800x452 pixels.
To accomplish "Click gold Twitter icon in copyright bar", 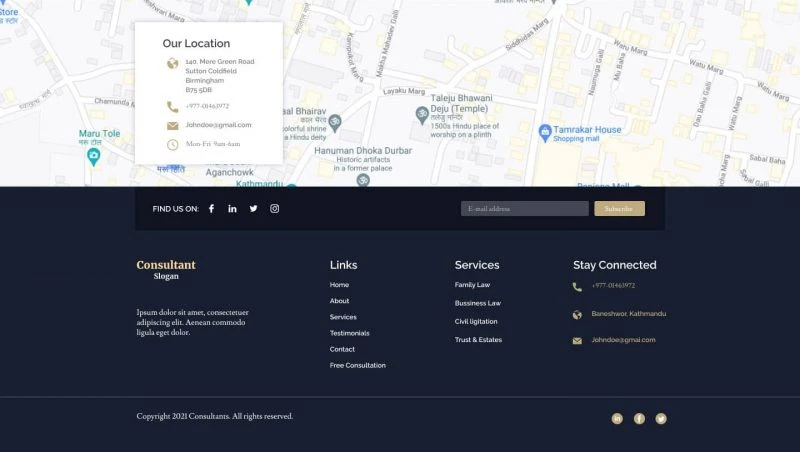I will (x=661, y=419).
